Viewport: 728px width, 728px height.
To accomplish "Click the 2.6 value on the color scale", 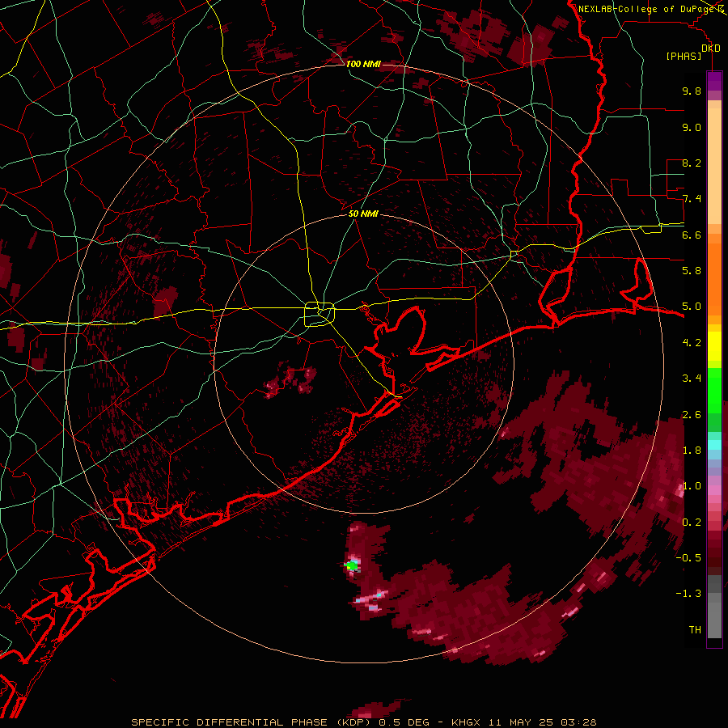I will pos(692,415).
